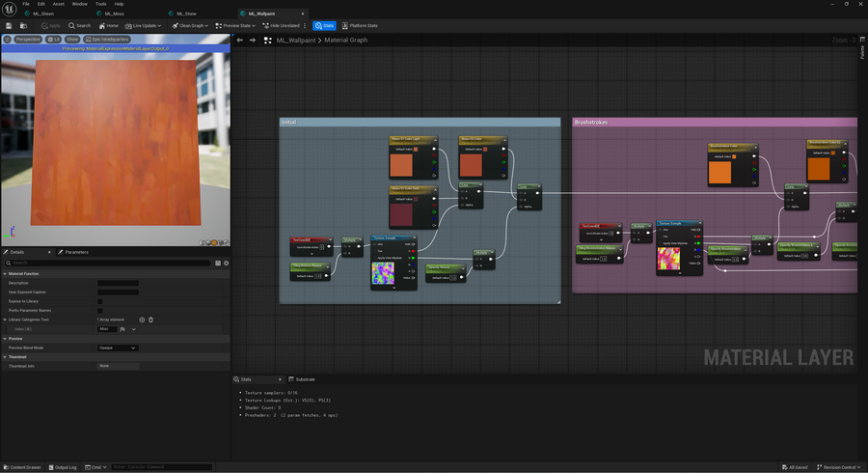The height and width of the screenshot is (473, 868).
Task: Open Details panel settings gear
Action: pos(225,263)
